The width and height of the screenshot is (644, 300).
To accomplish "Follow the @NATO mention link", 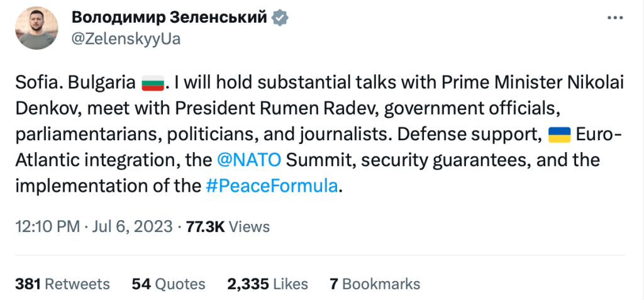I will tap(248, 160).
